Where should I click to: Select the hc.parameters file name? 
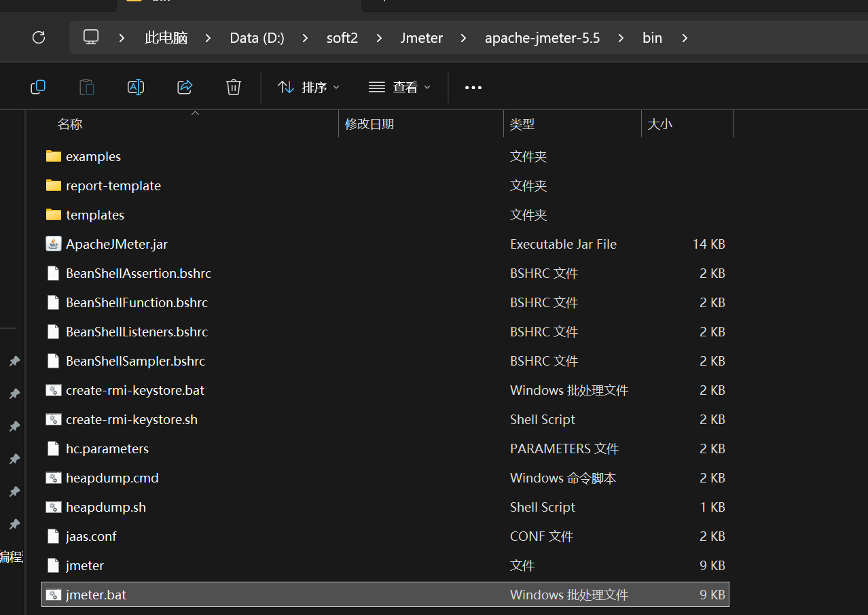point(107,449)
